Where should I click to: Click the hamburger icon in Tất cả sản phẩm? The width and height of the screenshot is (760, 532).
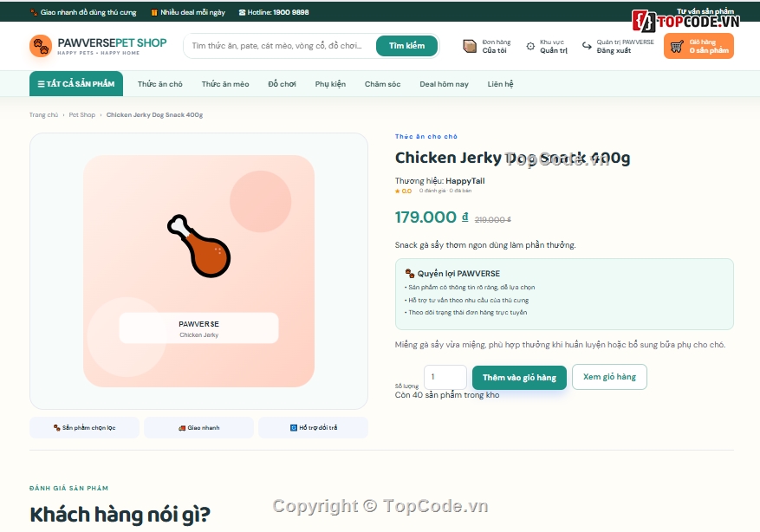click(x=42, y=84)
